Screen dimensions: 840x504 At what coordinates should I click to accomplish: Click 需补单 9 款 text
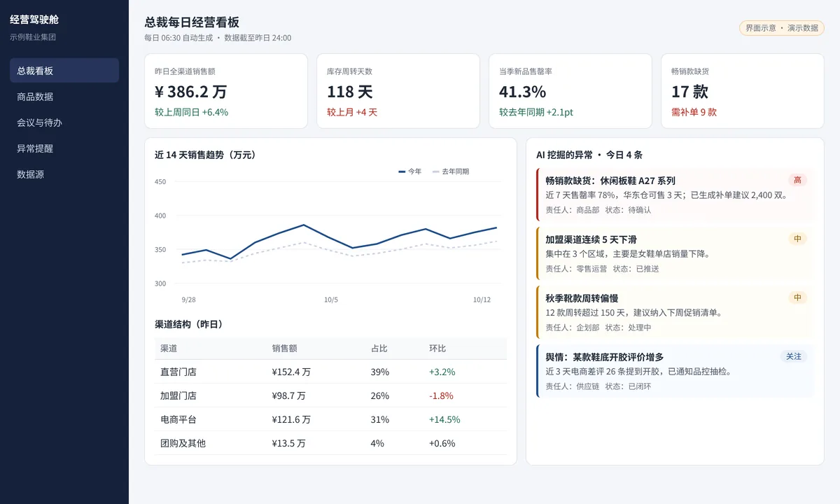point(694,112)
